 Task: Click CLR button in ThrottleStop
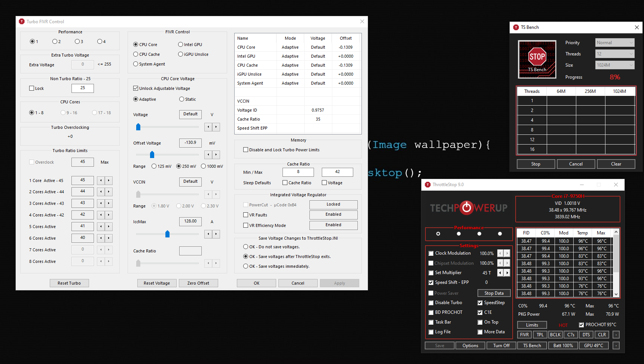602,335
